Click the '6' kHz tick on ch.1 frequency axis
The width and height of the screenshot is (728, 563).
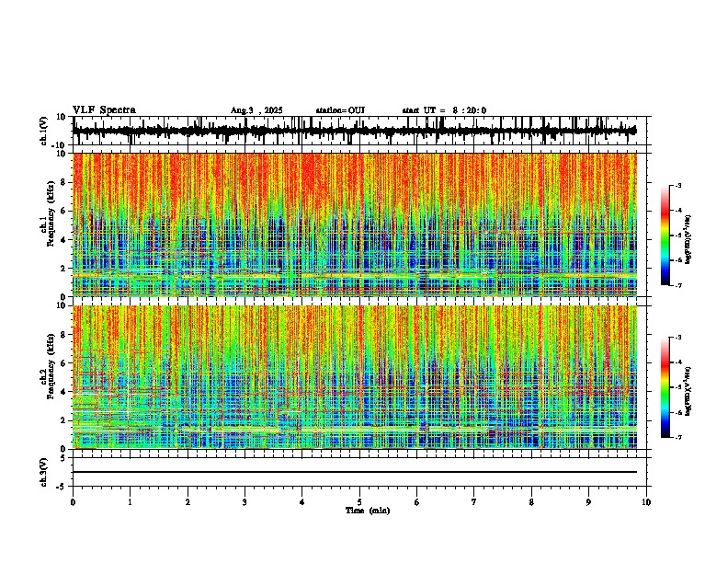coord(64,211)
